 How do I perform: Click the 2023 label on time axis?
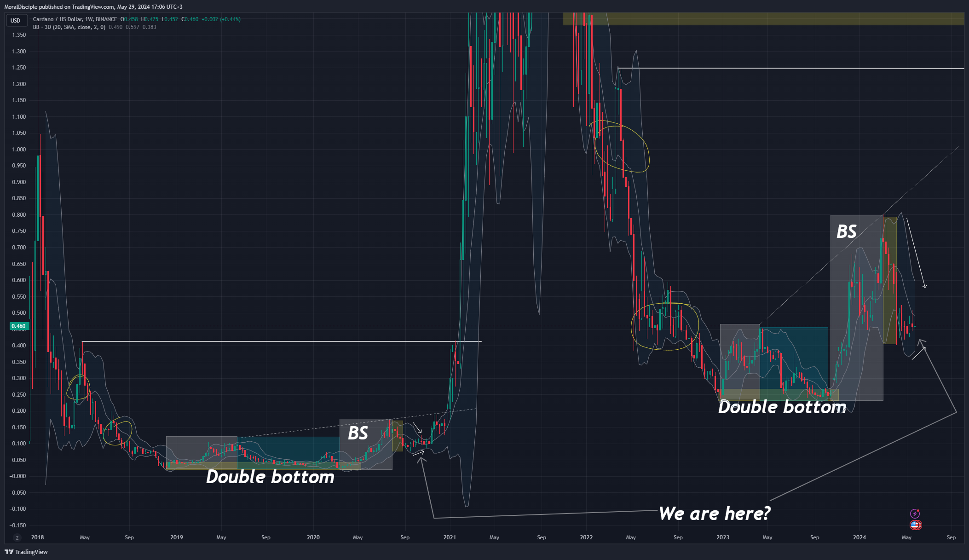pos(723,537)
